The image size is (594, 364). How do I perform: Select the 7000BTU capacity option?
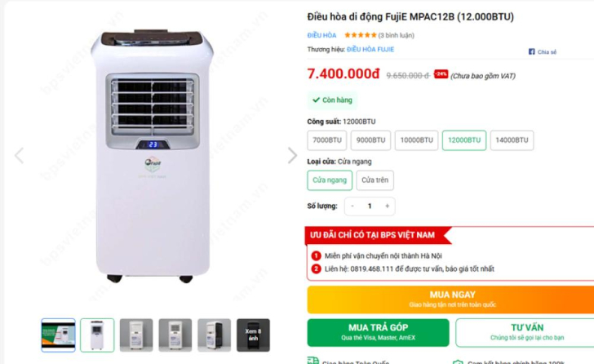(327, 140)
